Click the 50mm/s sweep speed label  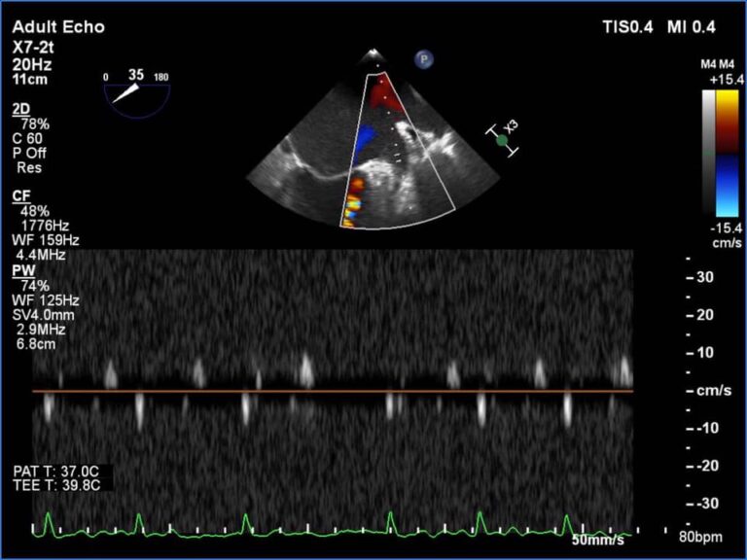[597, 538]
